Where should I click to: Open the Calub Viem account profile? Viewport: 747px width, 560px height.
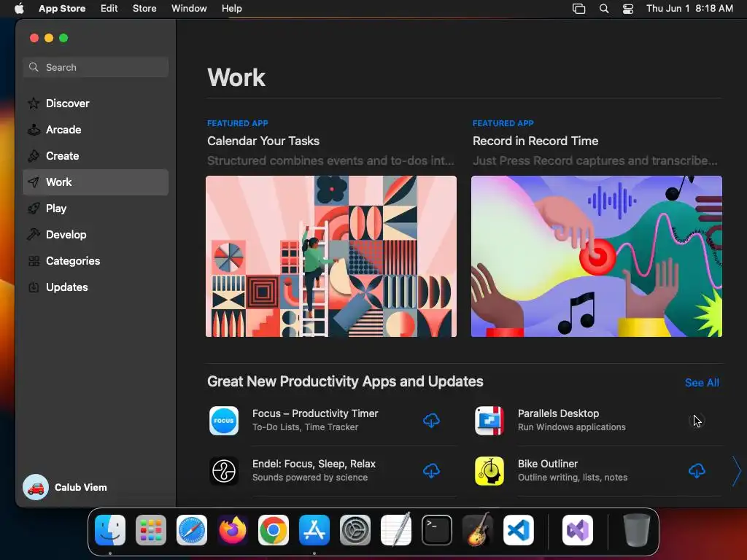tap(65, 487)
